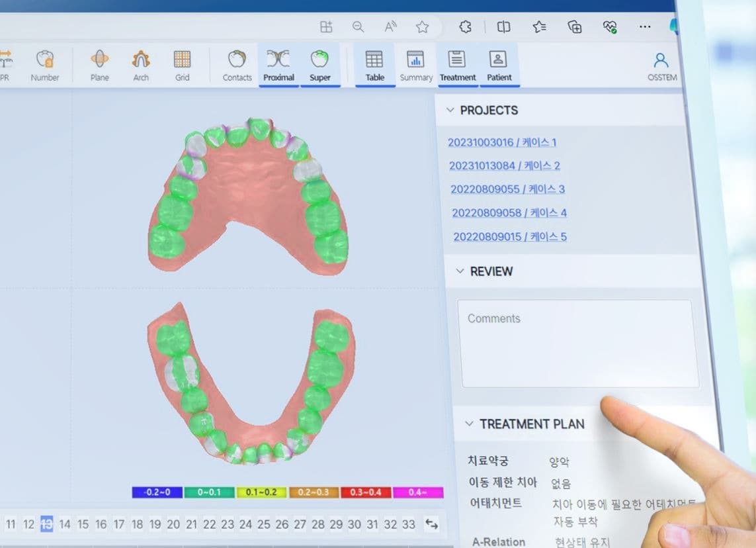This screenshot has height=548, width=756.
Task: Open project 20220809058 / 케이스 4
Action: click(509, 212)
